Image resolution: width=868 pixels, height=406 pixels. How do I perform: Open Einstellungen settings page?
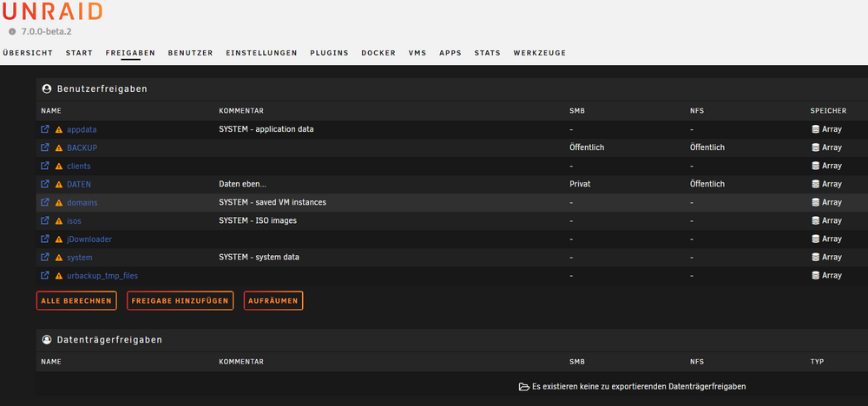point(261,53)
